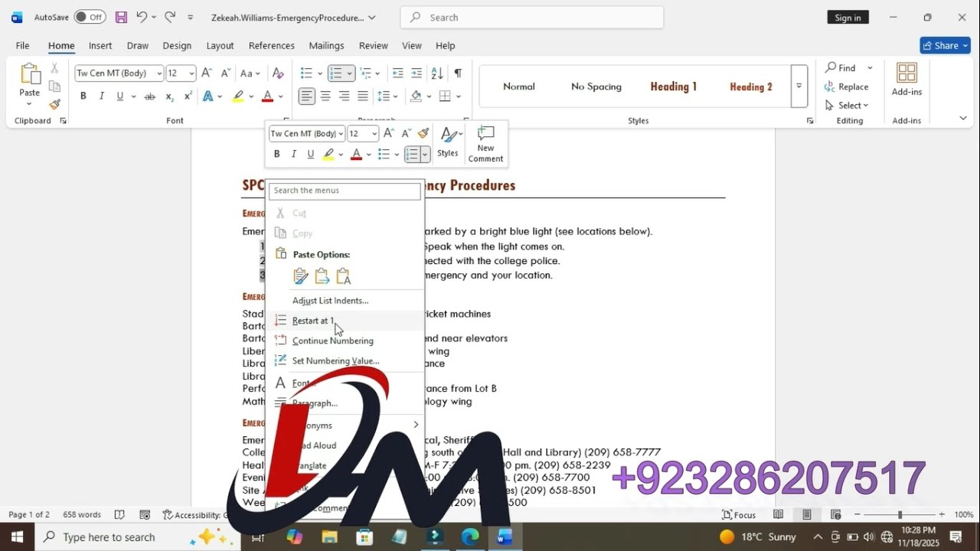Click the zoom slider in status bar

900,515
